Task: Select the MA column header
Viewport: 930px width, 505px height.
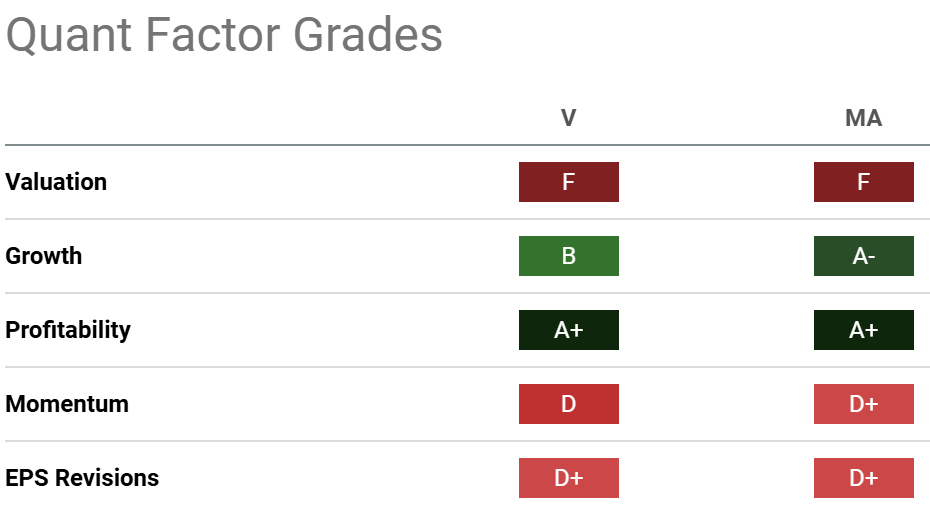Action: click(863, 118)
